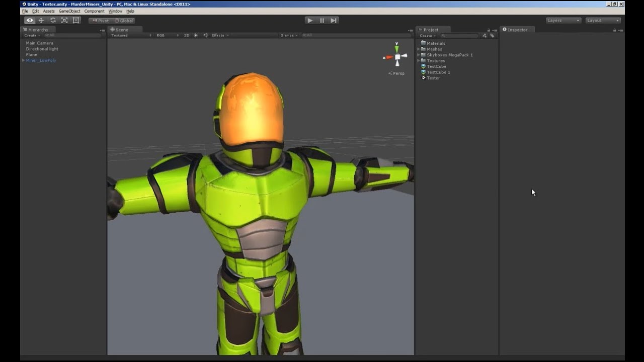Viewport: 644px width, 362px height.
Task: Open the Hierarchy panel options menu
Action: click(103, 30)
